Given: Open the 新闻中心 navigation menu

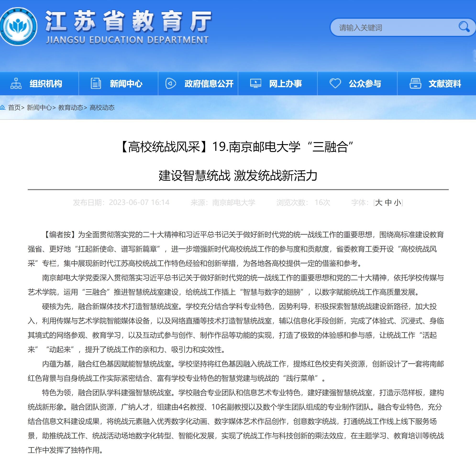Looking at the screenshot, I should pyautogui.click(x=126, y=84).
